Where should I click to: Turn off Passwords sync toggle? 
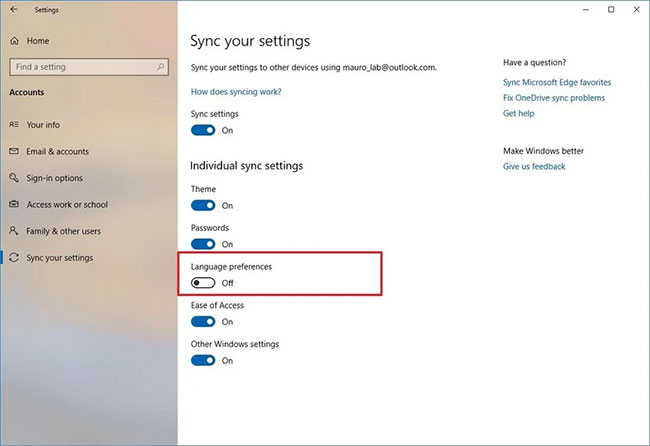[x=203, y=244]
